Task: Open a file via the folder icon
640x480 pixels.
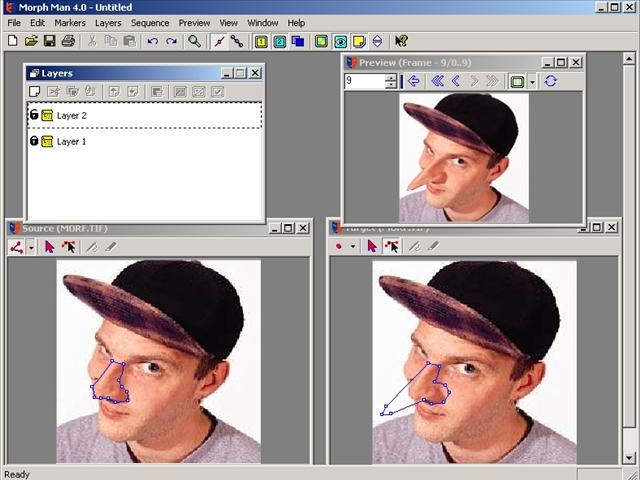Action: (x=31, y=41)
